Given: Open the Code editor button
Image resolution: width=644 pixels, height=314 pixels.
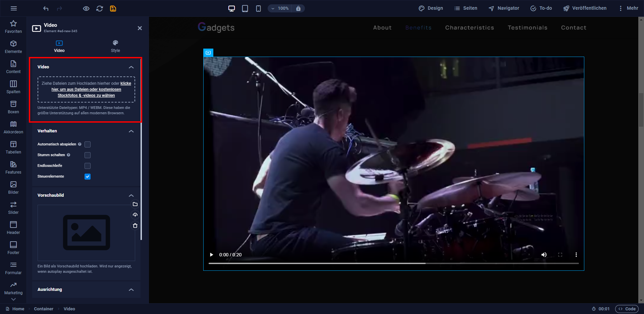Looking at the screenshot, I should (627, 309).
